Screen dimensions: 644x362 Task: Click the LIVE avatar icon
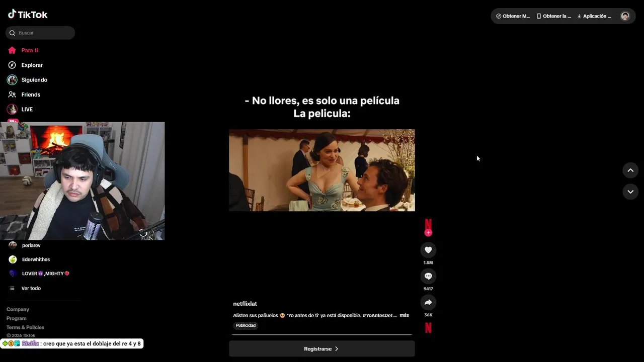click(x=12, y=109)
